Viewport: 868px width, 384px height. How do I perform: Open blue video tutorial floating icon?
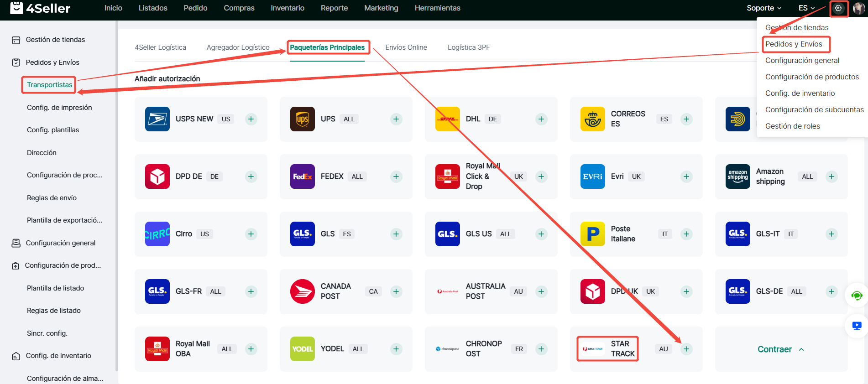tap(857, 326)
